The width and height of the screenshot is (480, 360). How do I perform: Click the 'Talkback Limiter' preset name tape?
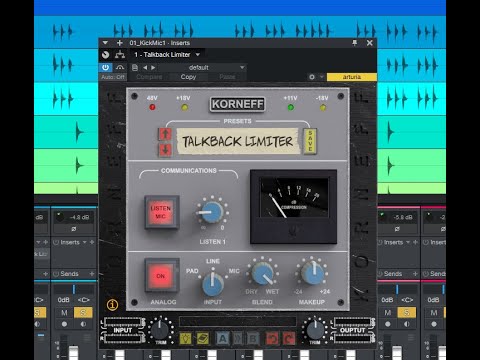tap(238, 141)
